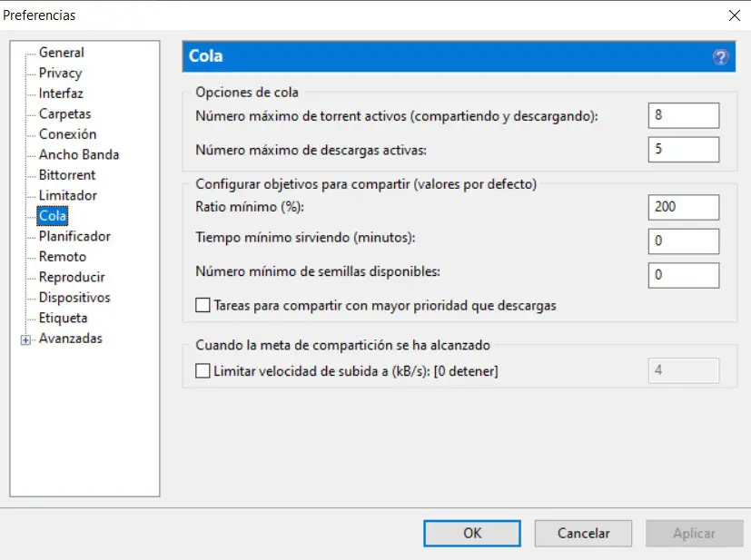Expand the Avanzadas tree node
This screenshot has height=560, width=751.
click(25, 339)
